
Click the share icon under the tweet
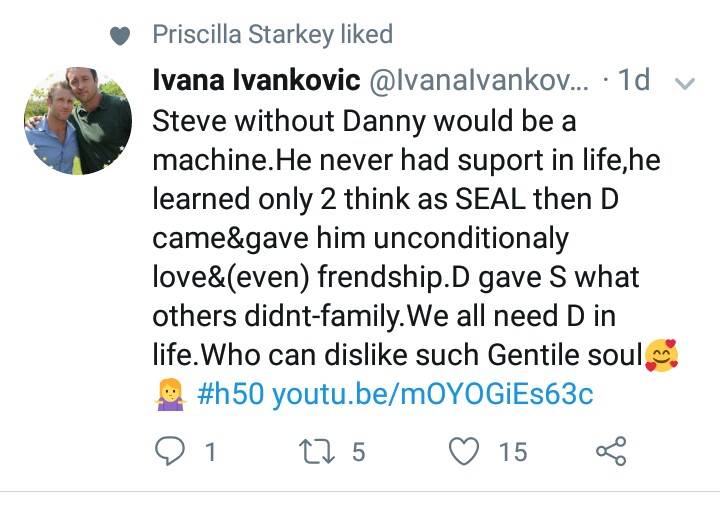[611, 451]
